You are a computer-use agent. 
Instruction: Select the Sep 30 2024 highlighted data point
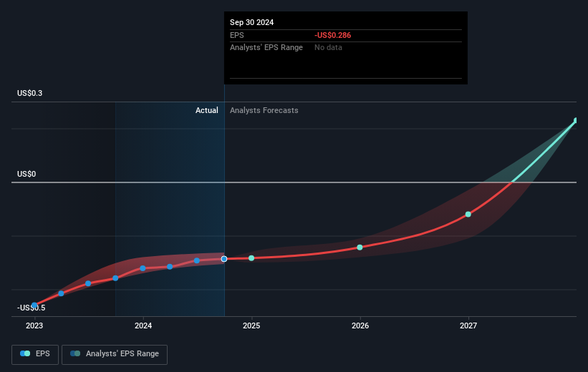(224, 259)
